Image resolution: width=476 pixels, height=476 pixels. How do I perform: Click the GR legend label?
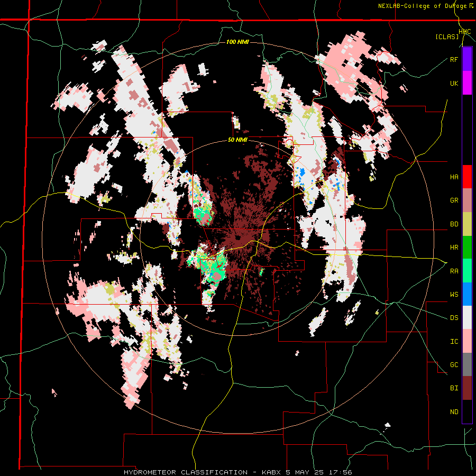pos(454,200)
